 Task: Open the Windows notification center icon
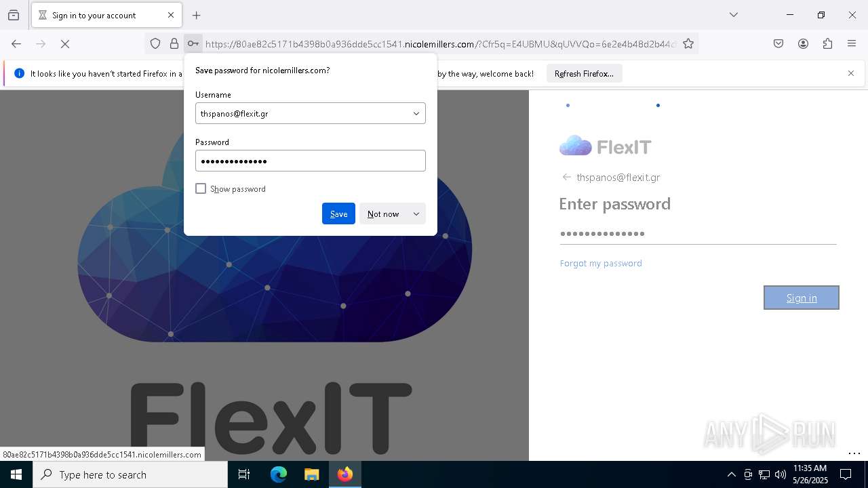click(846, 474)
